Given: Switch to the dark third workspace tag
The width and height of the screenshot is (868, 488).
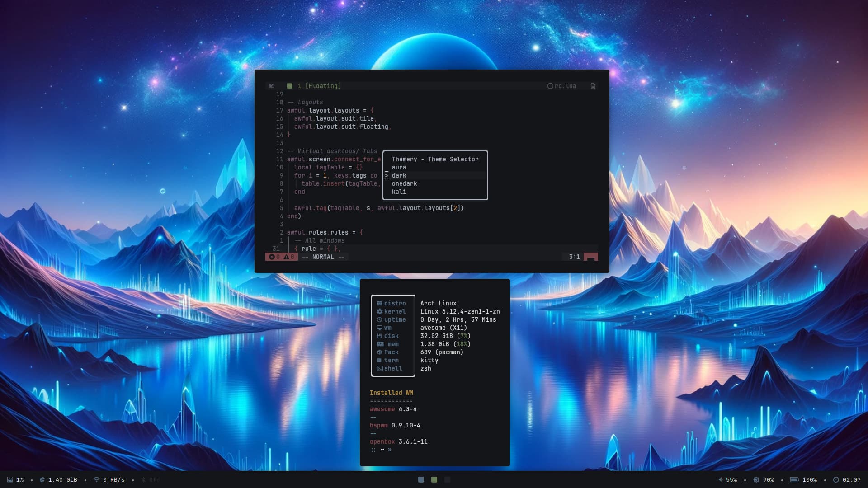Looking at the screenshot, I should [447, 480].
